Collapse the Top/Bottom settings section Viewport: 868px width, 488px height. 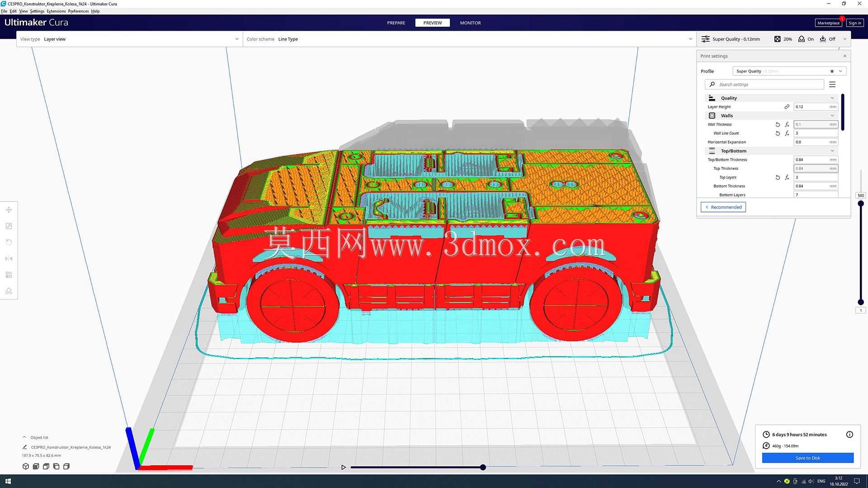click(x=832, y=151)
